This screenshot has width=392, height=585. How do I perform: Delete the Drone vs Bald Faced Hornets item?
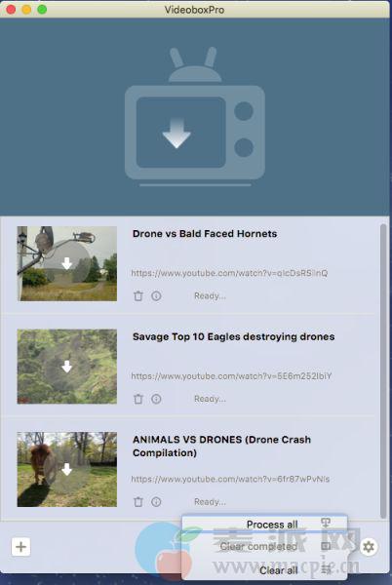click(x=138, y=295)
